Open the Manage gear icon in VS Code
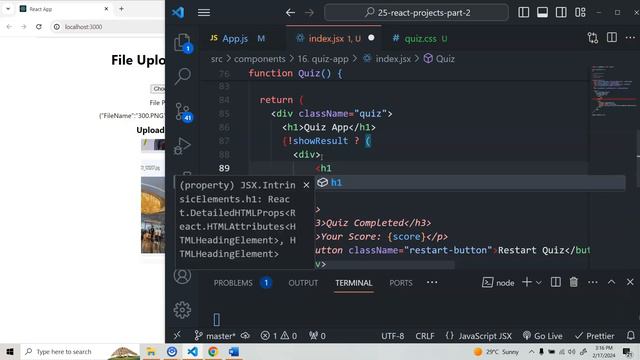 coord(182,310)
